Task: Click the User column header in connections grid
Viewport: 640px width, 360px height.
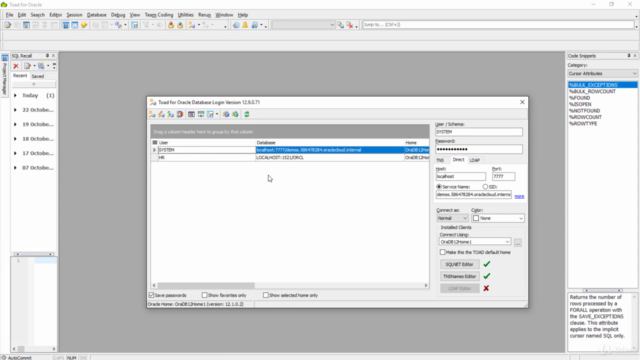Action: click(207, 142)
